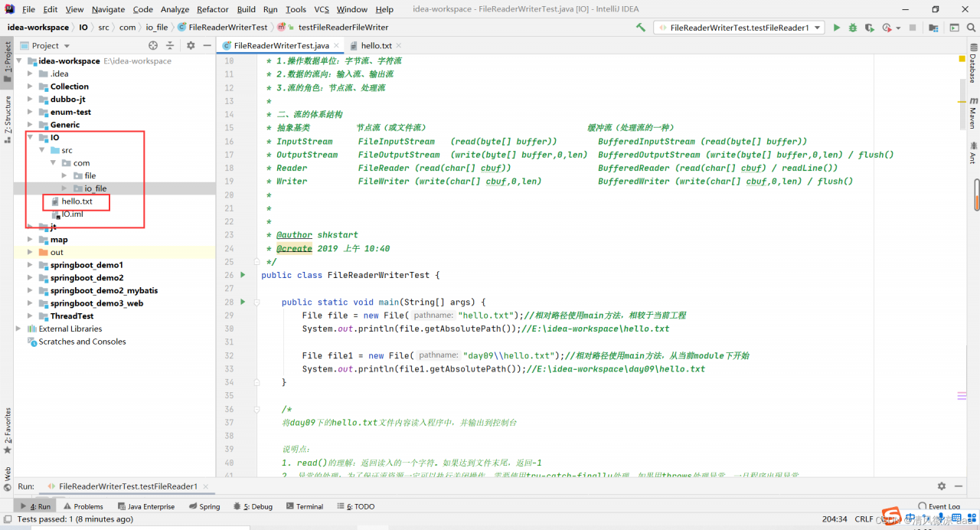Click run gutter arrow beside class FileReaderWriterTest

point(243,274)
